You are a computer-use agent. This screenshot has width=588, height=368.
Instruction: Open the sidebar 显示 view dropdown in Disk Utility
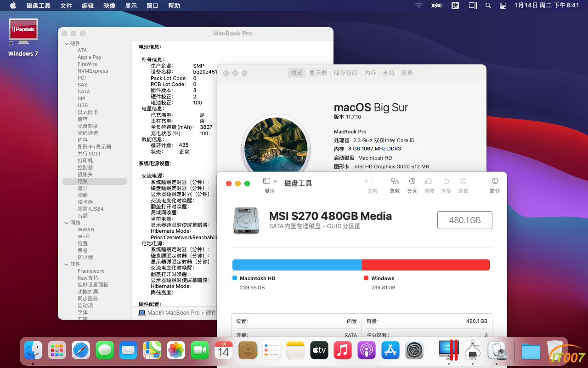(x=270, y=181)
